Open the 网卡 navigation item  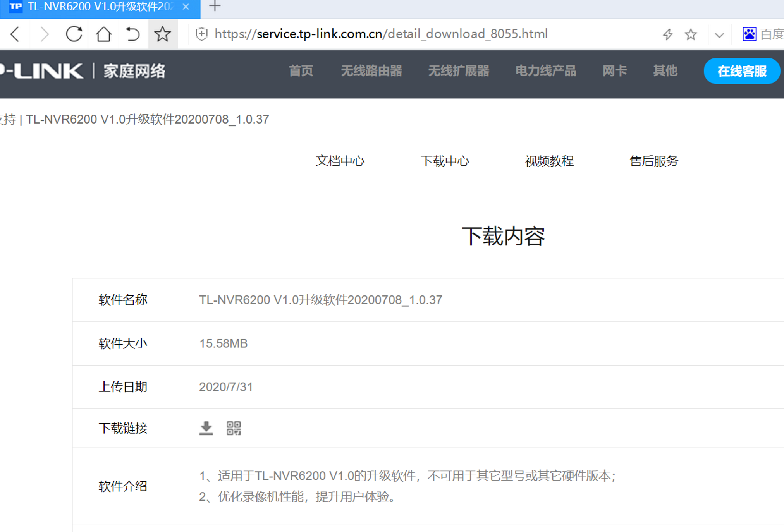coord(615,71)
